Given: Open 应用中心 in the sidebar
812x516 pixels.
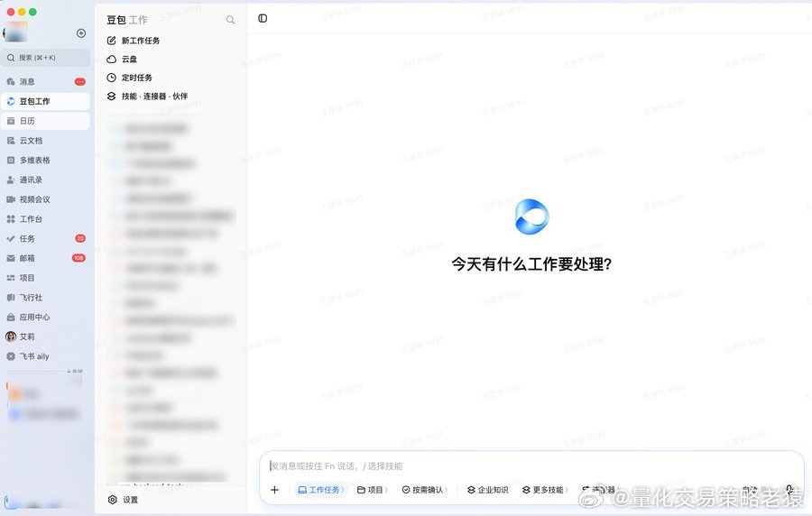Looking at the screenshot, I should click(x=46, y=318).
